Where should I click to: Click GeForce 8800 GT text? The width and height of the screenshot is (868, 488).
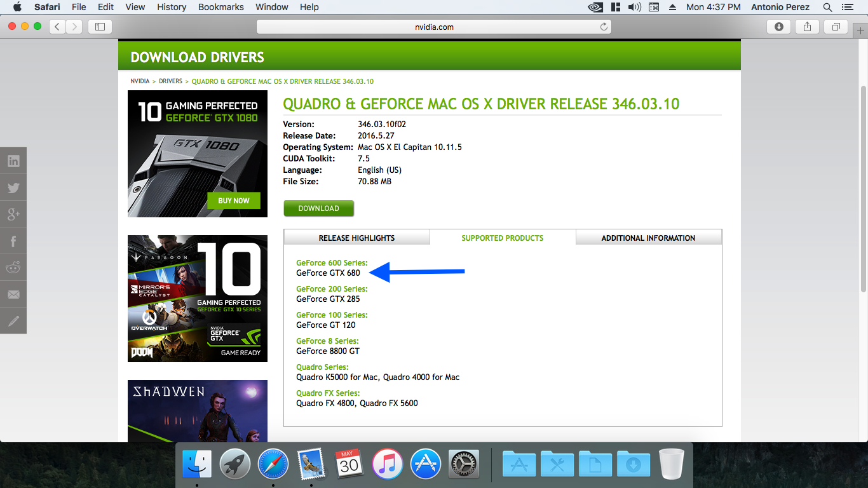click(328, 351)
